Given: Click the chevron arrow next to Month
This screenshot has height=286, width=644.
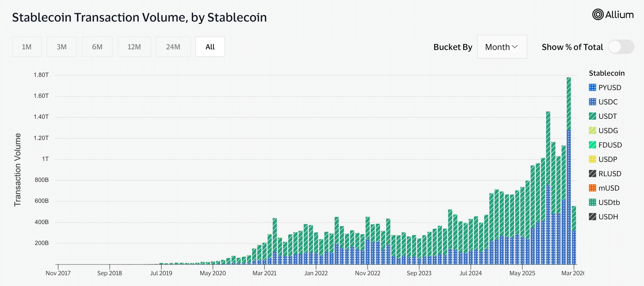Looking at the screenshot, I should (515, 47).
